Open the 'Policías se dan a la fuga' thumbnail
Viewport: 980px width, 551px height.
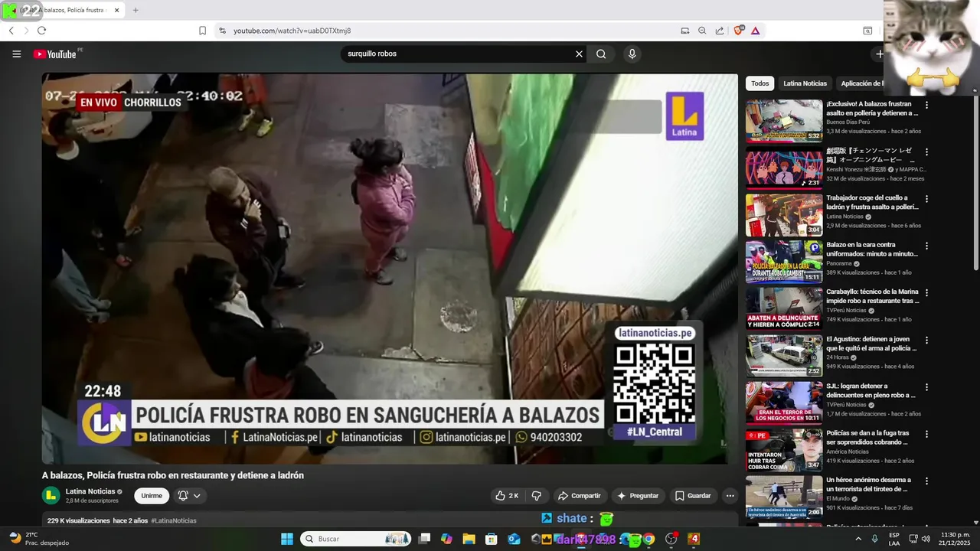784,450
